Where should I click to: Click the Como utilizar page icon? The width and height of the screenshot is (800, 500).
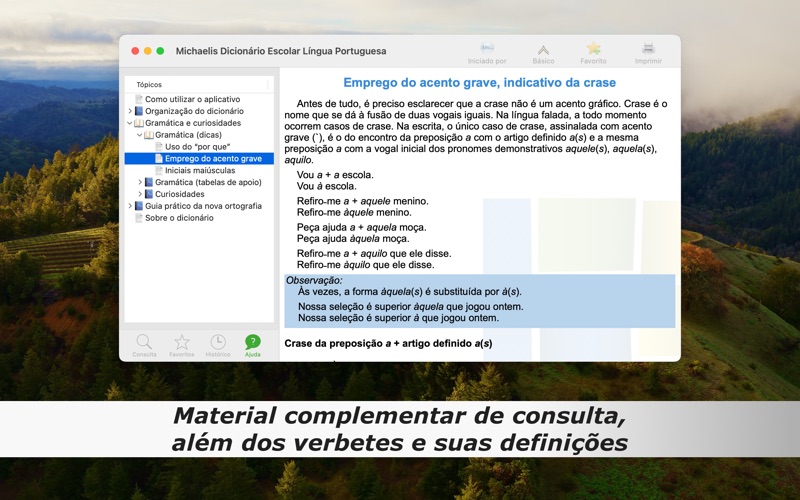point(139,99)
